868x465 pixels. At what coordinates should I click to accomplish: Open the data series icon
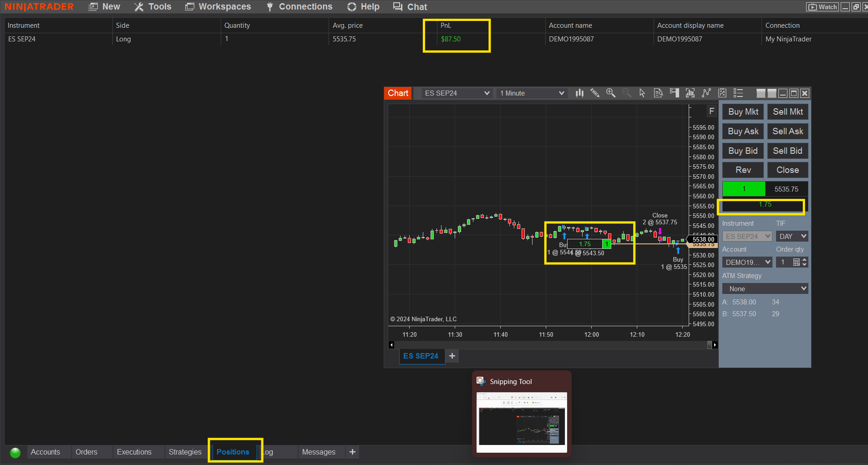690,93
